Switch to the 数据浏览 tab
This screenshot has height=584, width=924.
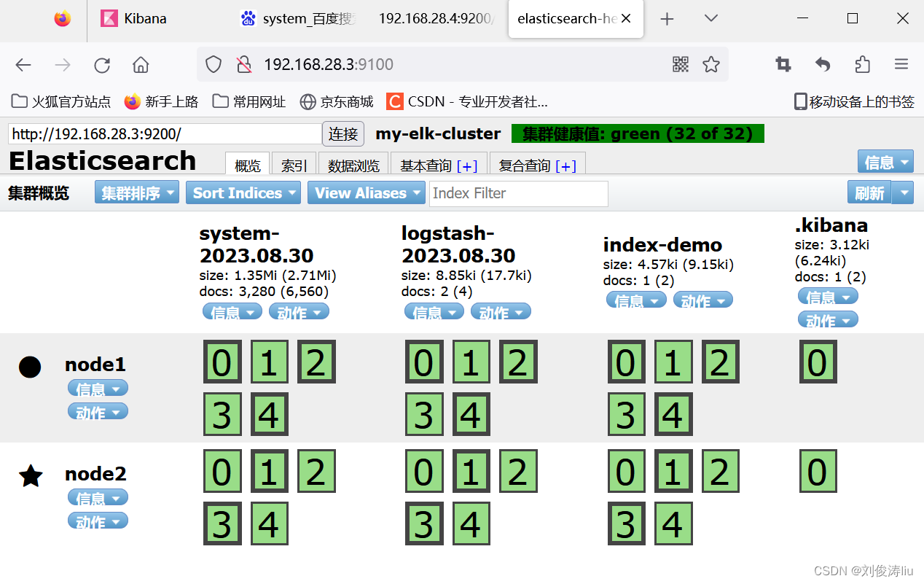pos(353,166)
